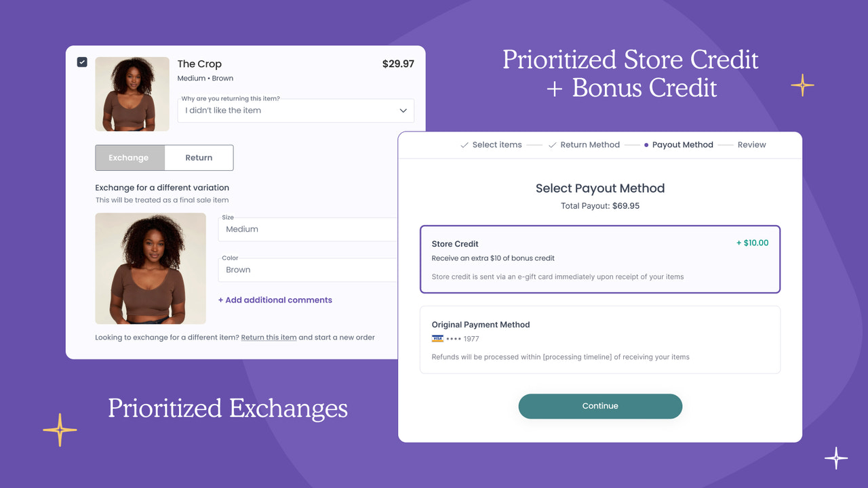Click the sparkle icon at bottom left
The height and width of the screenshot is (488, 868).
tap(60, 429)
